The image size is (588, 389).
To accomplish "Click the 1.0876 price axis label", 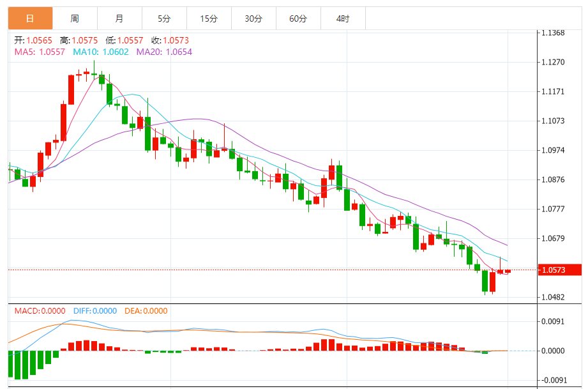I will [x=553, y=179].
